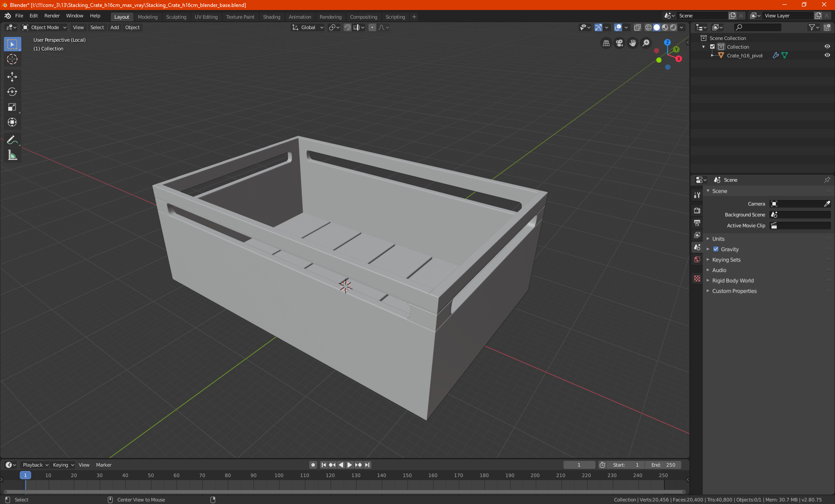The width and height of the screenshot is (835, 504).
Task: Drag the timeline frame input field
Action: click(x=579, y=465)
